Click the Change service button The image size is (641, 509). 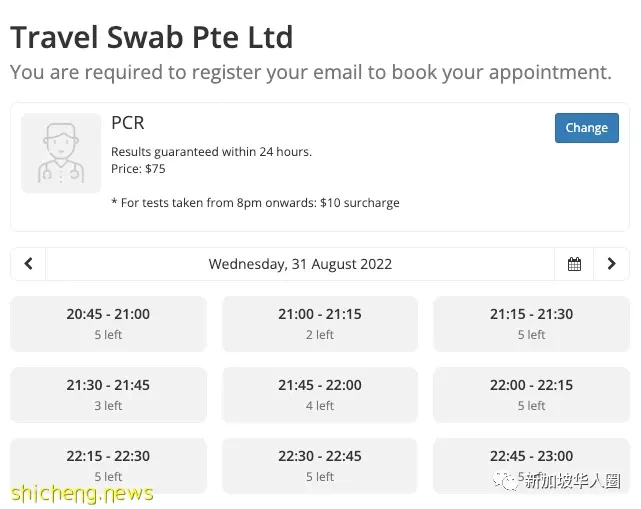(587, 128)
